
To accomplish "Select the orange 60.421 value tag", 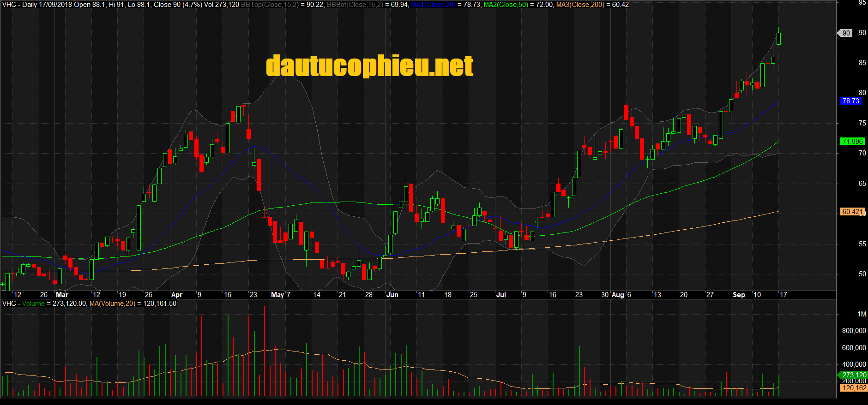I will pos(852,212).
